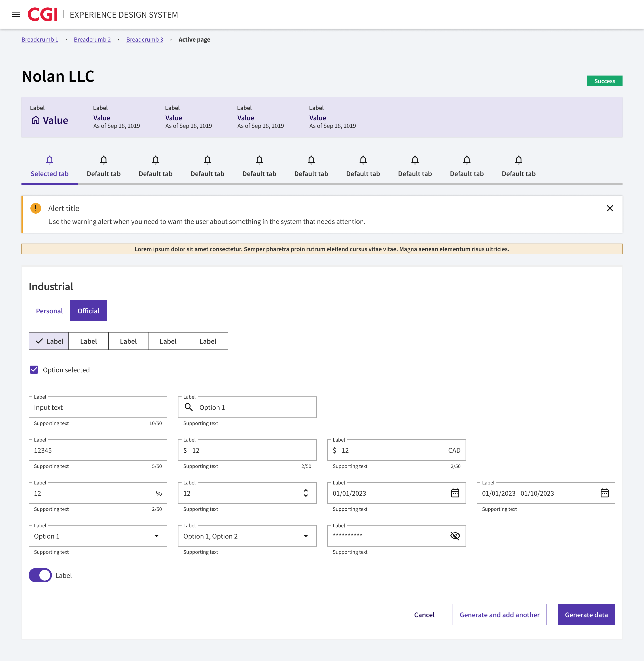
Task: Focus the Input text field
Action: pos(98,407)
